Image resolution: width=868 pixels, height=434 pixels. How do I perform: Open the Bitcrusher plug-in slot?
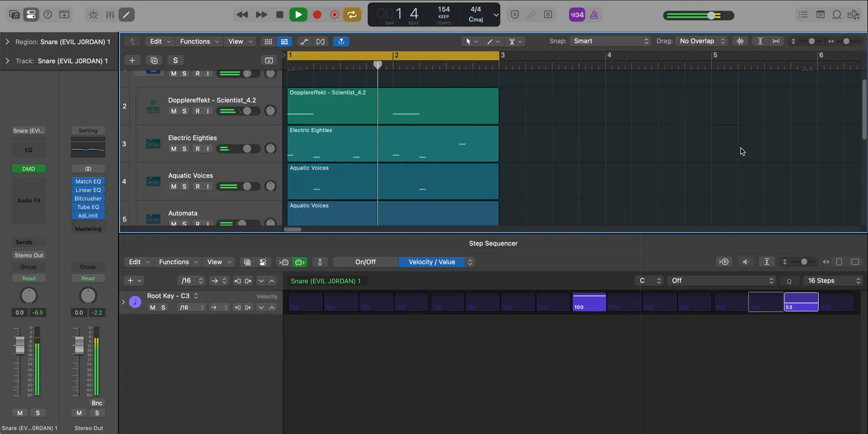[x=88, y=198]
